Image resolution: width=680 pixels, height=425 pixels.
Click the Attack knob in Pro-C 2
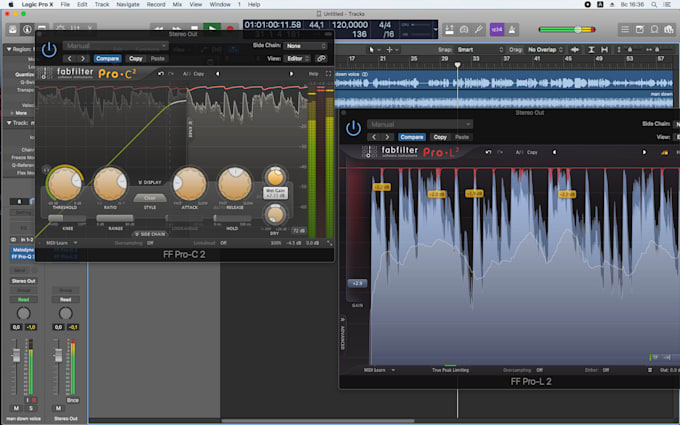pos(189,184)
